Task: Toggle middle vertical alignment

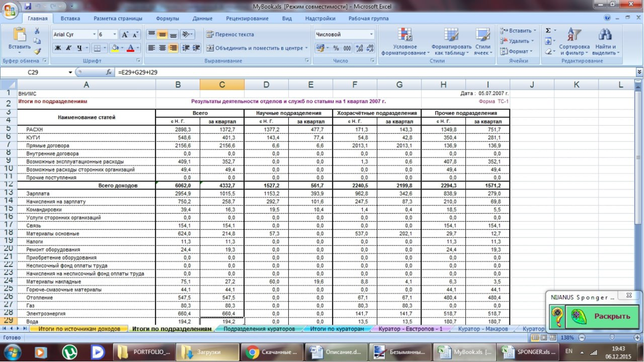Action: pos(162,34)
